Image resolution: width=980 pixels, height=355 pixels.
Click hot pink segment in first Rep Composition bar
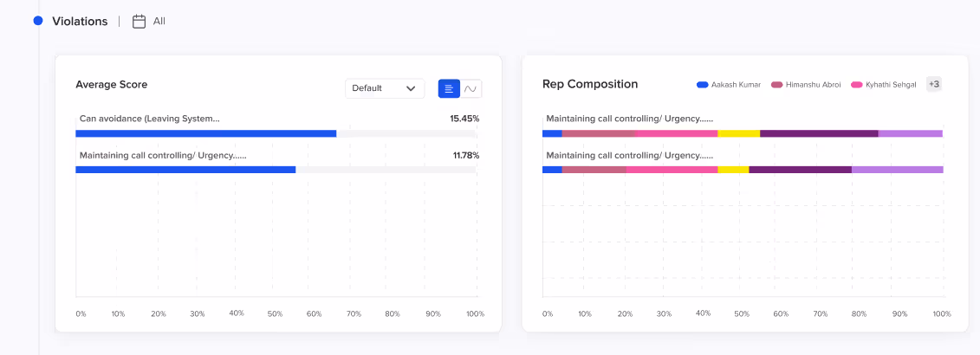pos(676,133)
